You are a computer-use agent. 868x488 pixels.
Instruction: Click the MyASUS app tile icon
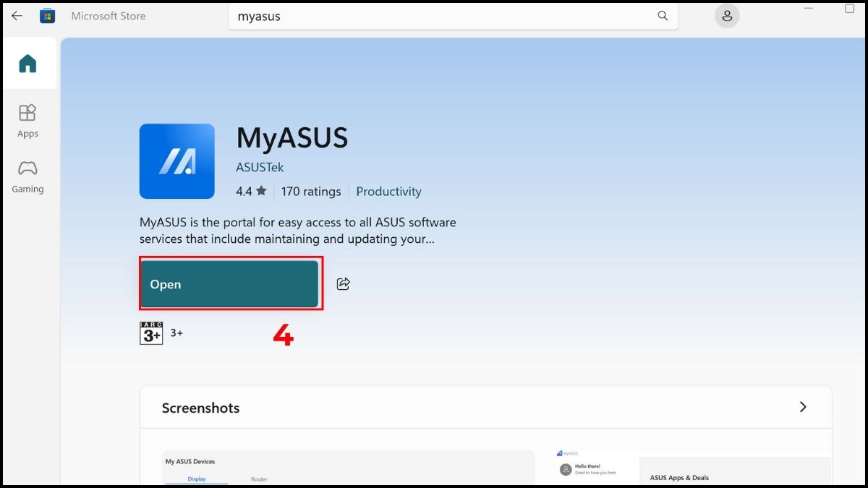(176, 161)
